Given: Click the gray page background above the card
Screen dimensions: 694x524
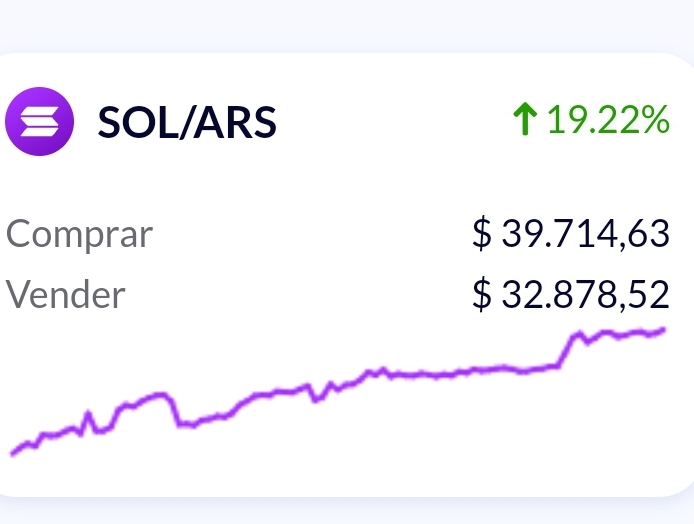Looking at the screenshot, I should point(347,24).
